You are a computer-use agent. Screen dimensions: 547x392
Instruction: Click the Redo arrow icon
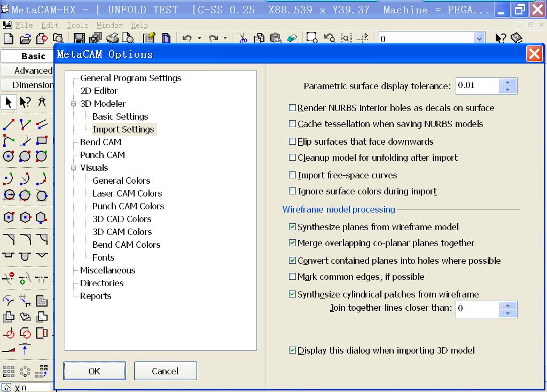pyautogui.click(x=213, y=38)
